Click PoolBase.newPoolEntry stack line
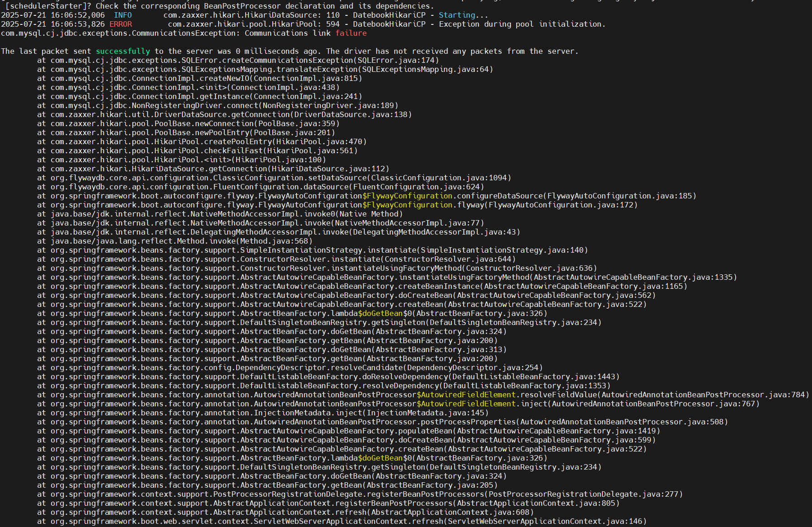812x527 pixels. 186,133
